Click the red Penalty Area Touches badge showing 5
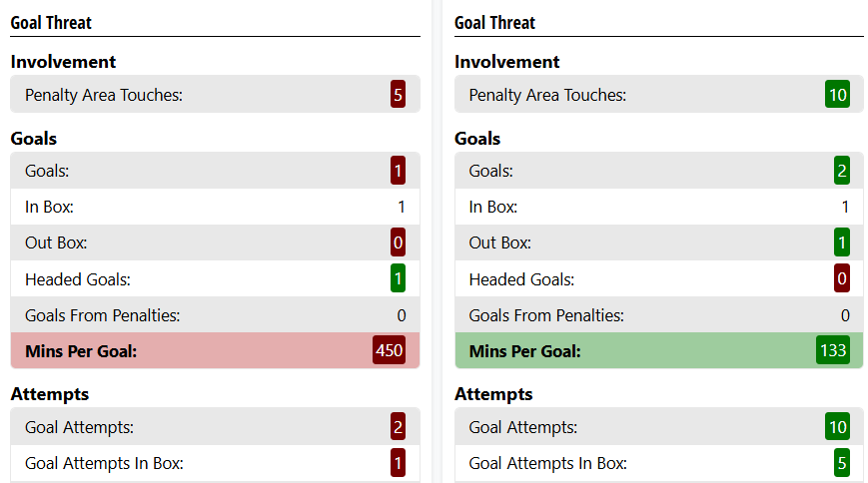The image size is (868, 483). [x=398, y=95]
